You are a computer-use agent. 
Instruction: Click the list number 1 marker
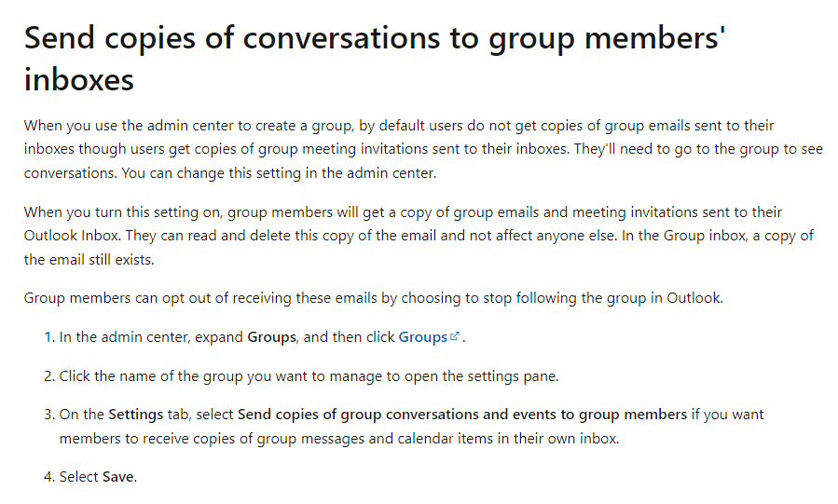[49, 337]
